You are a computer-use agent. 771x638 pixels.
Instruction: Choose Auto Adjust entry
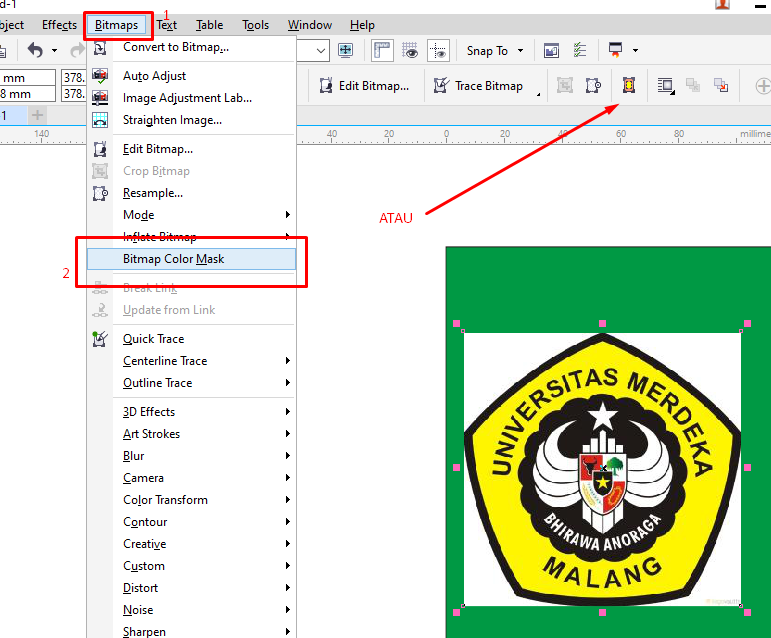192,76
